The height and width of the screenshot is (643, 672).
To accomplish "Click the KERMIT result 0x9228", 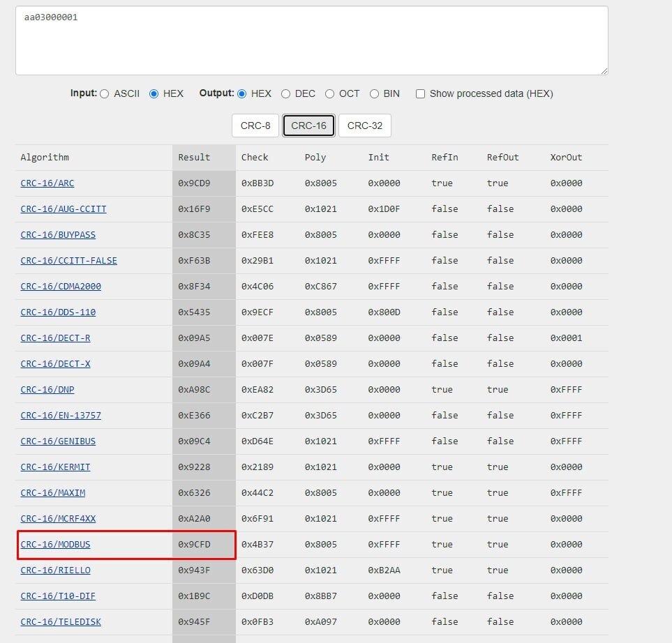I will point(194,467).
